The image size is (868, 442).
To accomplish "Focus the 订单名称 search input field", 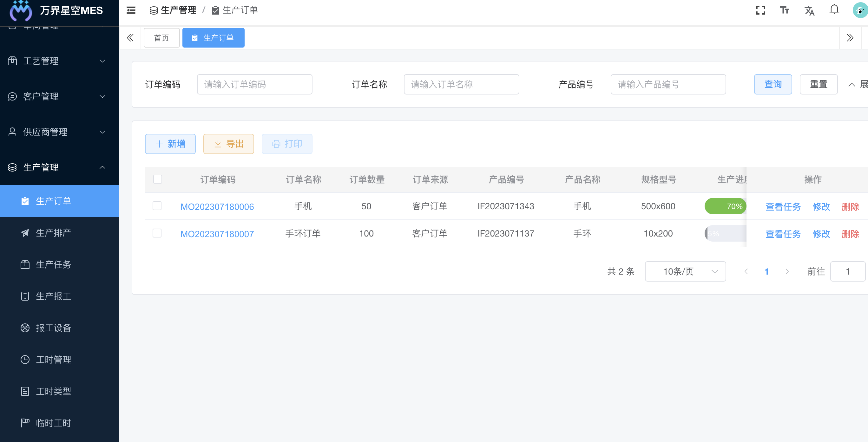I will (x=461, y=84).
